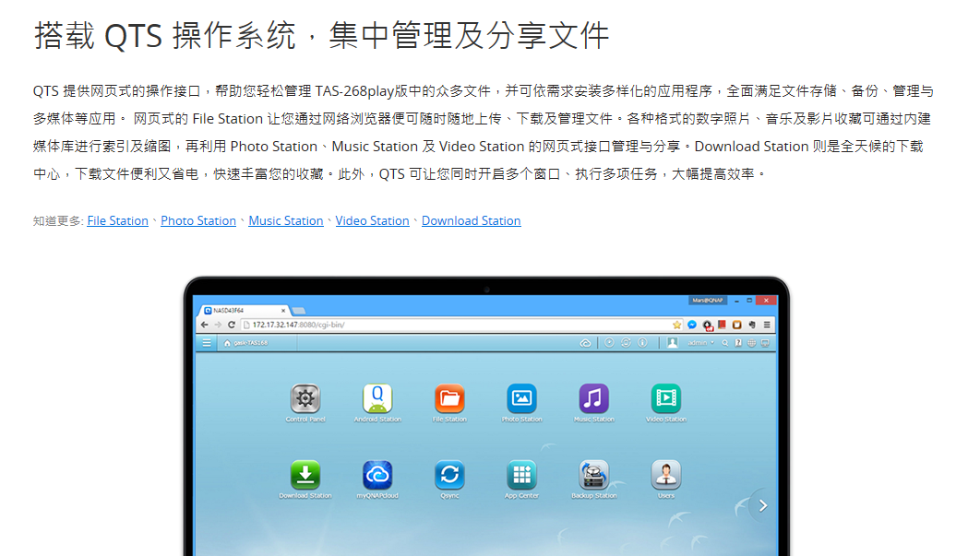Viewport: 980px width, 556px height.
Task: Launch the Download Station app icon
Action: click(x=305, y=476)
